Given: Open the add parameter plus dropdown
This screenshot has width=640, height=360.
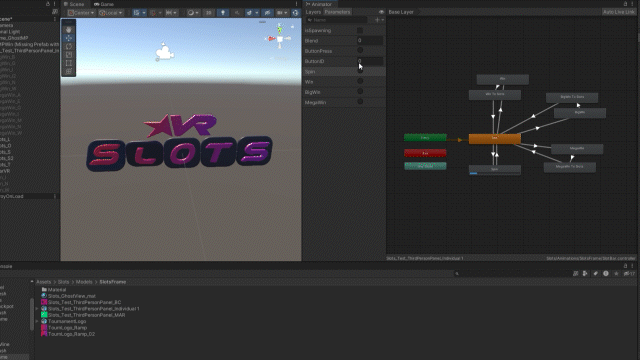Looking at the screenshot, I should click(379, 20).
